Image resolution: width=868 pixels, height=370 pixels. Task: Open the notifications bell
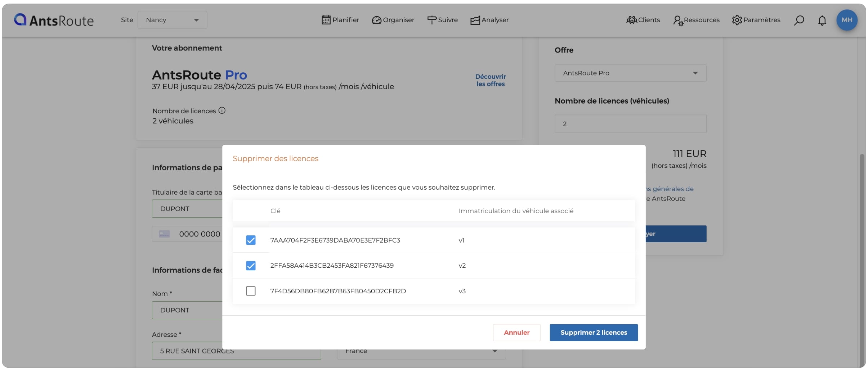click(822, 20)
